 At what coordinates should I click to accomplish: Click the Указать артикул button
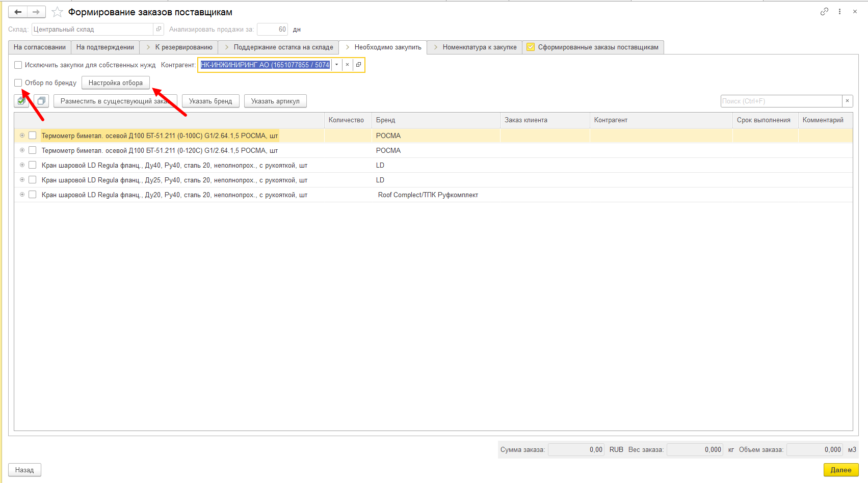point(275,101)
